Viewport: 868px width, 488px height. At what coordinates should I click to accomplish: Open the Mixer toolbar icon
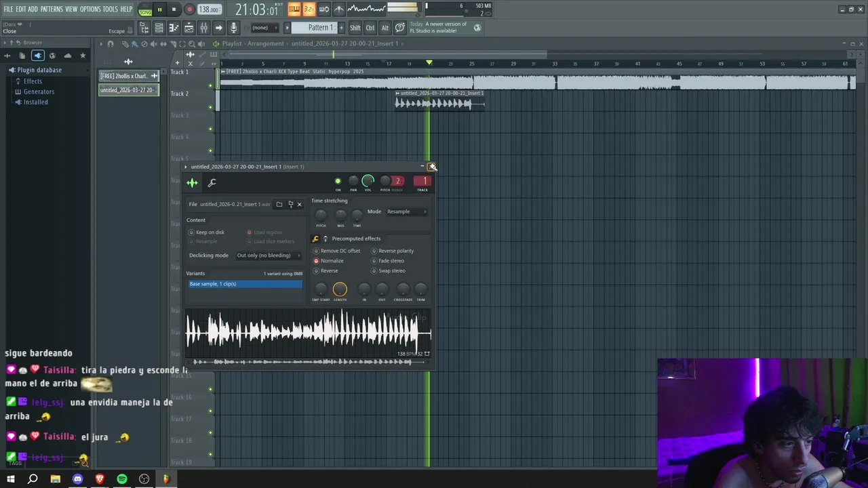tap(203, 28)
